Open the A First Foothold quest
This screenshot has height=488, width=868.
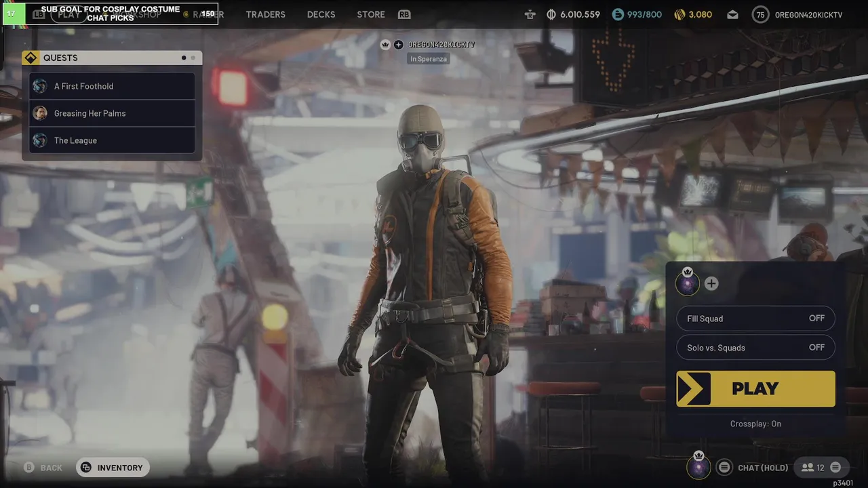(112, 86)
